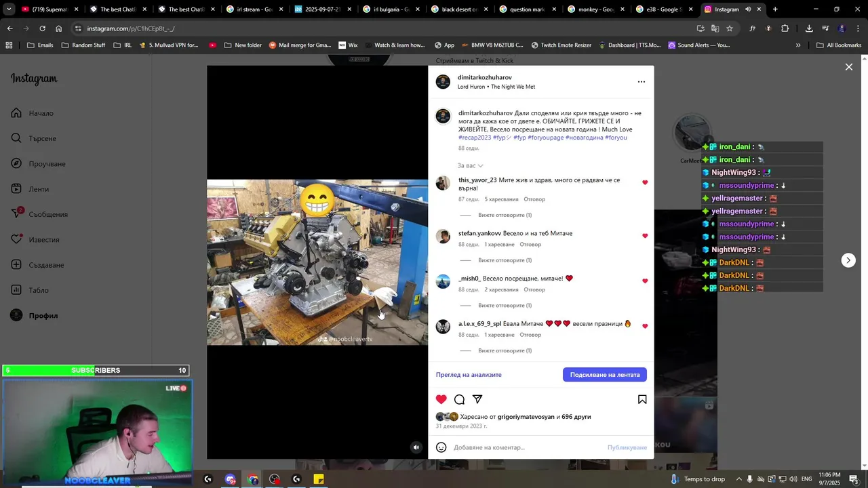Image resolution: width=868 pixels, height=488 pixels.
Task: Open the Random Stuff bookmarks folder
Action: [83, 45]
